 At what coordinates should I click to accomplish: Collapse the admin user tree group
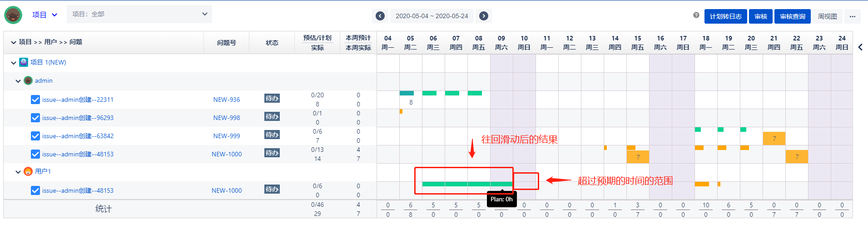18,81
